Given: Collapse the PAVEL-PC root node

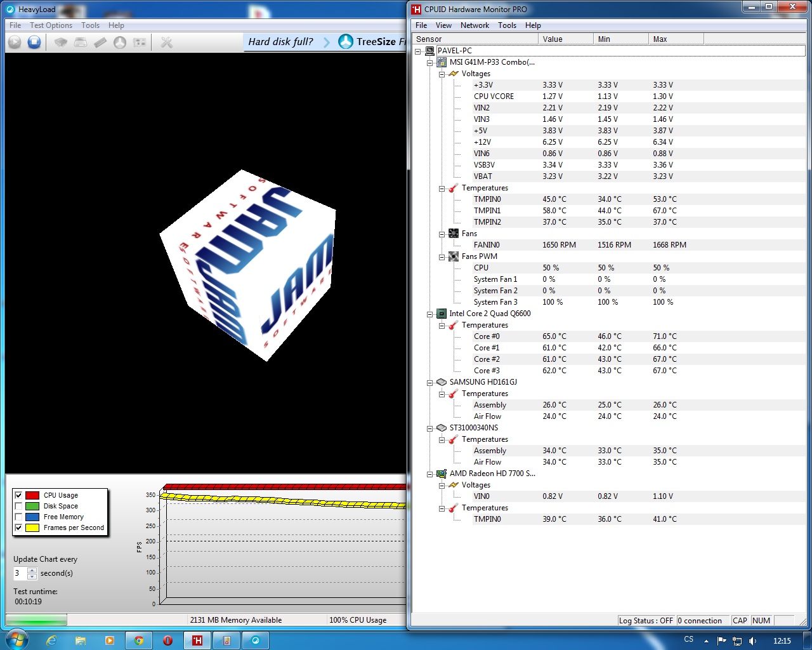Looking at the screenshot, I should coord(417,51).
